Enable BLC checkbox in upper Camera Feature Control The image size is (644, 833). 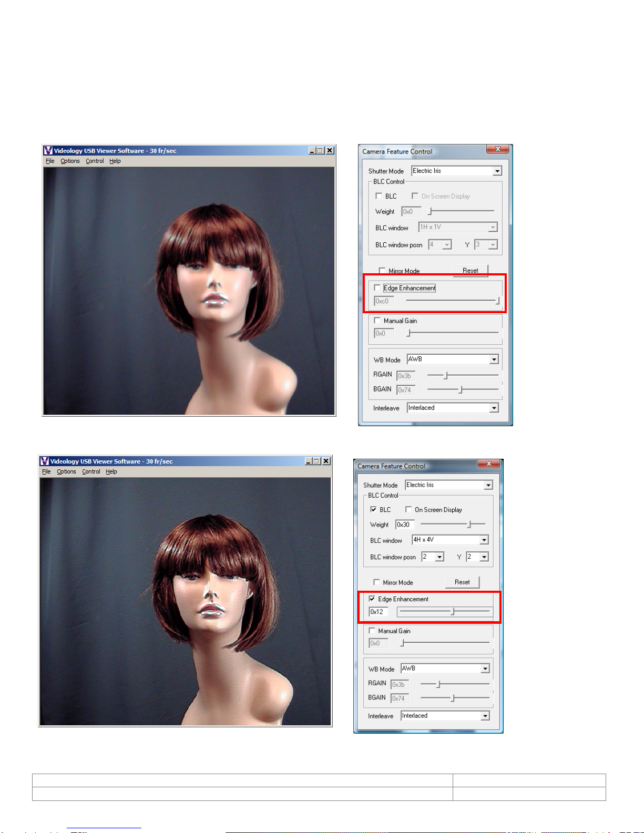379,196
